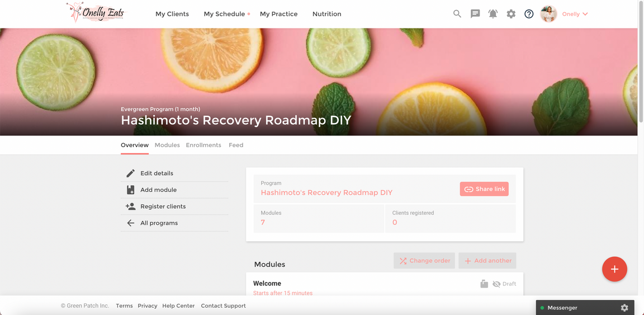Screen dimensions: 644x315
Task: Click the pencil icon beside Edit details
Action: [x=130, y=173]
